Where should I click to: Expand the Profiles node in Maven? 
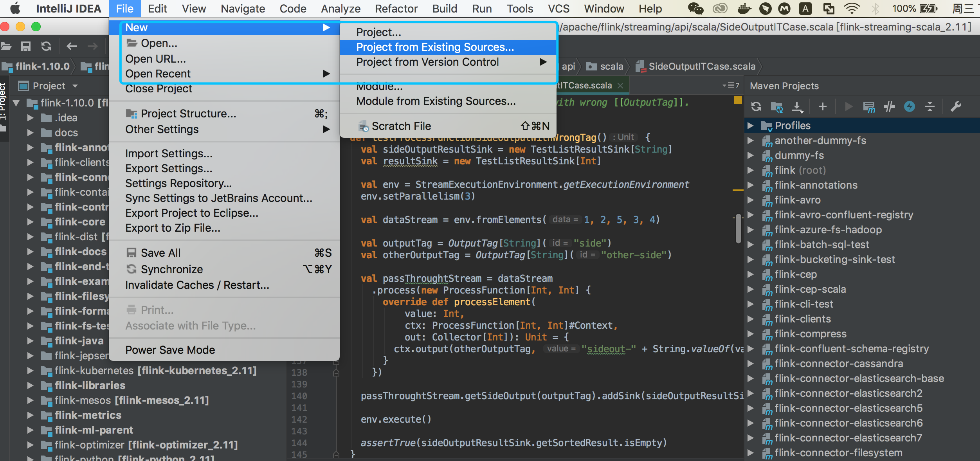(x=750, y=126)
